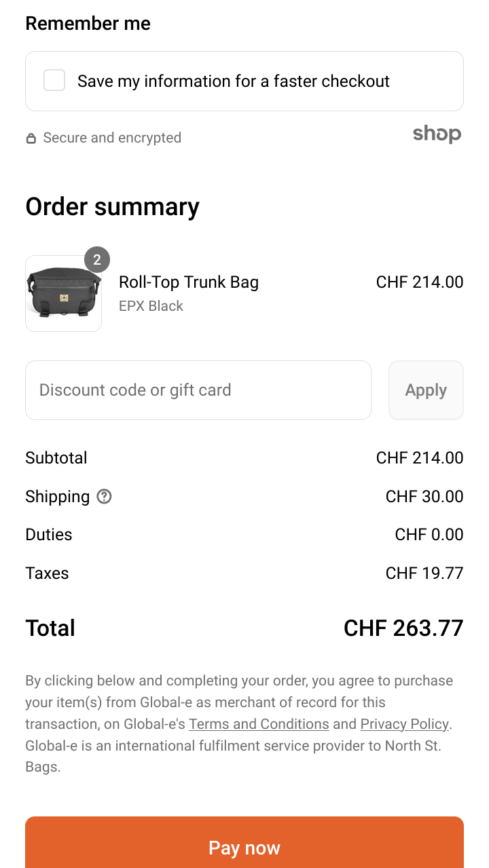Screen dimensions: 489x868
Task: Click the quantity badge showing 2
Action: tap(97, 259)
